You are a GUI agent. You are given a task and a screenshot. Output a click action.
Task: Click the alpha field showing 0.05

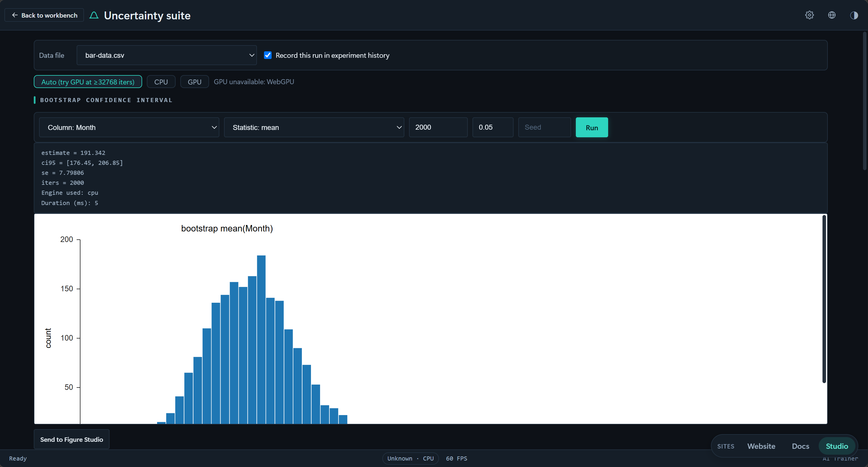pyautogui.click(x=493, y=127)
